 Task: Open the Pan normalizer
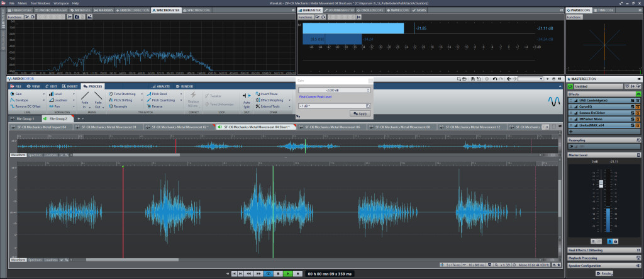[x=56, y=106]
